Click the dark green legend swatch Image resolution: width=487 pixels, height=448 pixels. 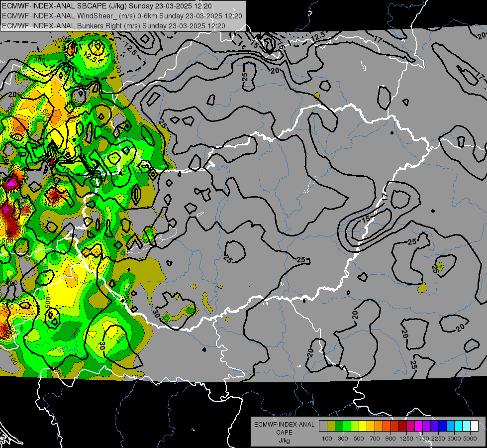(339, 426)
